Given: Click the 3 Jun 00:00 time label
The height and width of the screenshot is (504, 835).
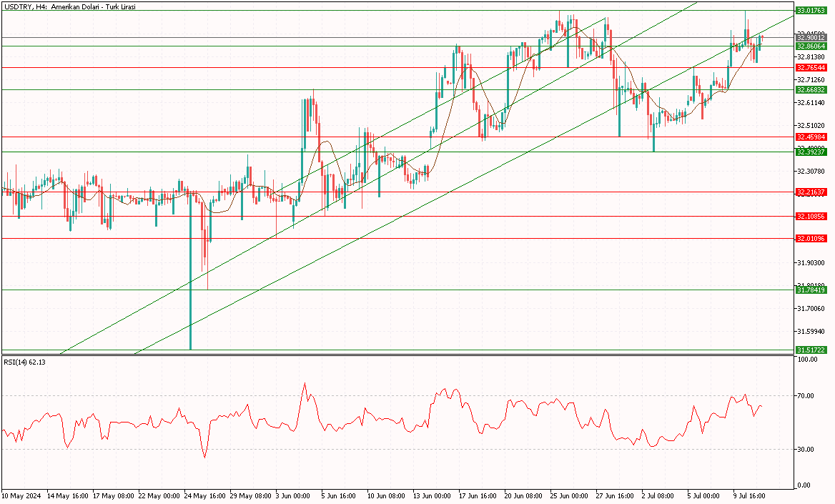Looking at the screenshot, I should pyautogui.click(x=293, y=496).
